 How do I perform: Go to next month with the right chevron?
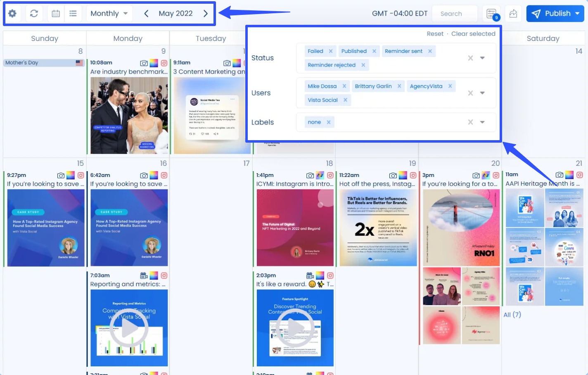[206, 13]
